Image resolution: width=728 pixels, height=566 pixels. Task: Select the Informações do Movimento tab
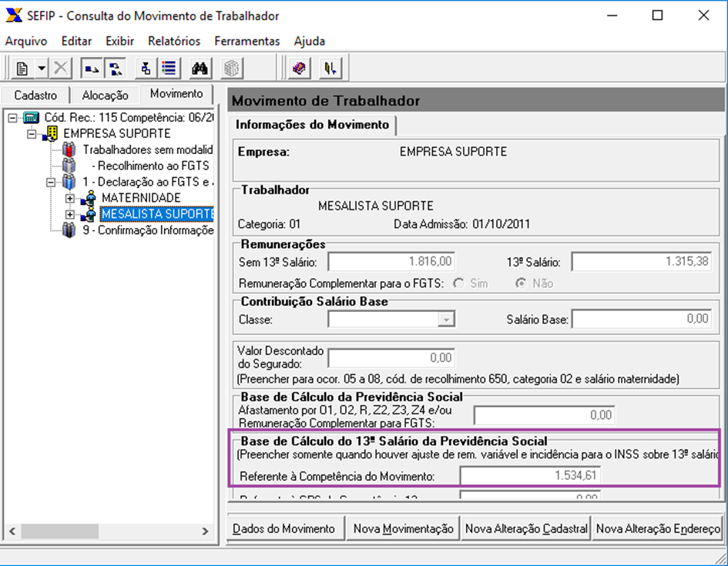pos(312,125)
